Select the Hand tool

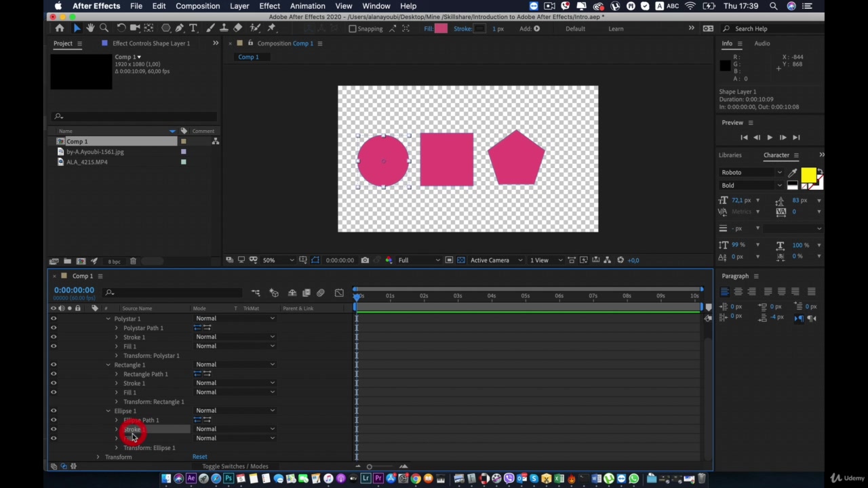pos(90,28)
